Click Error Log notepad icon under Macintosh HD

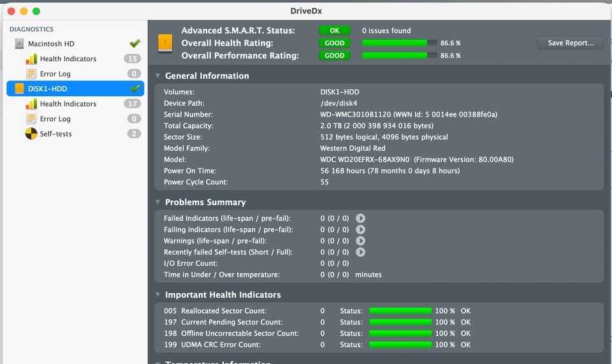[x=31, y=74]
